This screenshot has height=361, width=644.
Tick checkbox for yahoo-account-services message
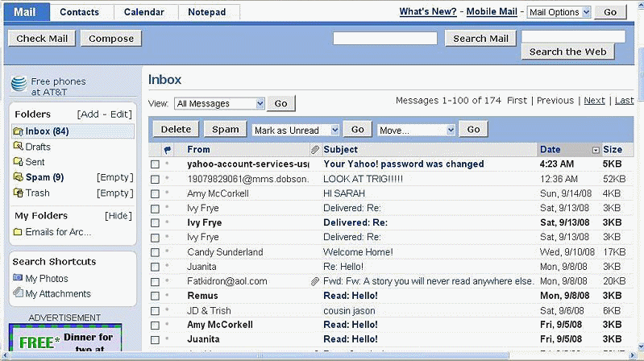[x=155, y=164]
